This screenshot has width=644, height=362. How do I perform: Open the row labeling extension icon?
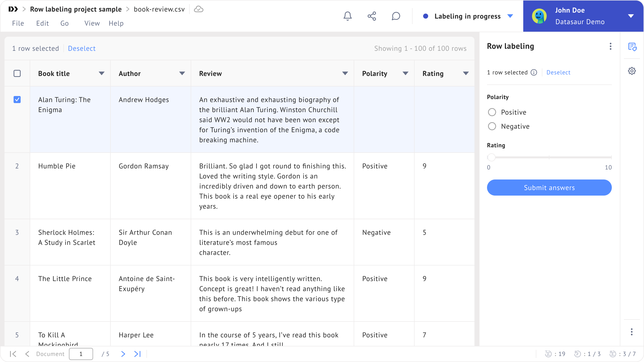click(632, 47)
